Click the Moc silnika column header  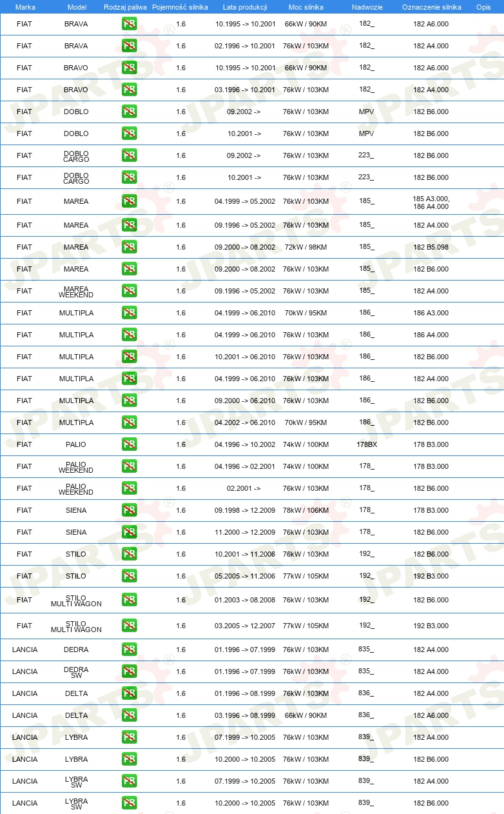(x=305, y=7)
